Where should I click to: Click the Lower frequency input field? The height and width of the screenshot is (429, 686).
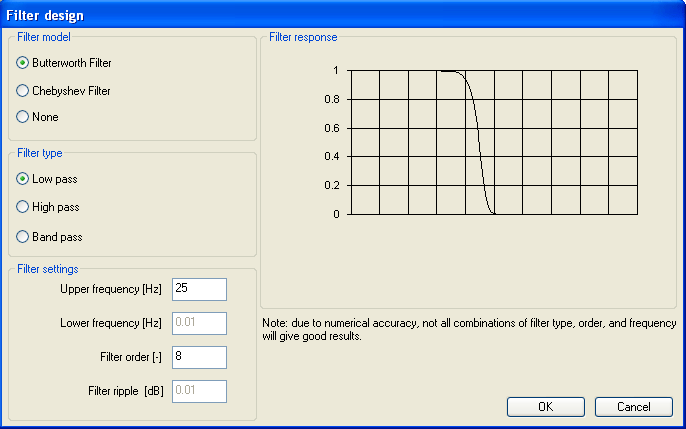[199, 323]
